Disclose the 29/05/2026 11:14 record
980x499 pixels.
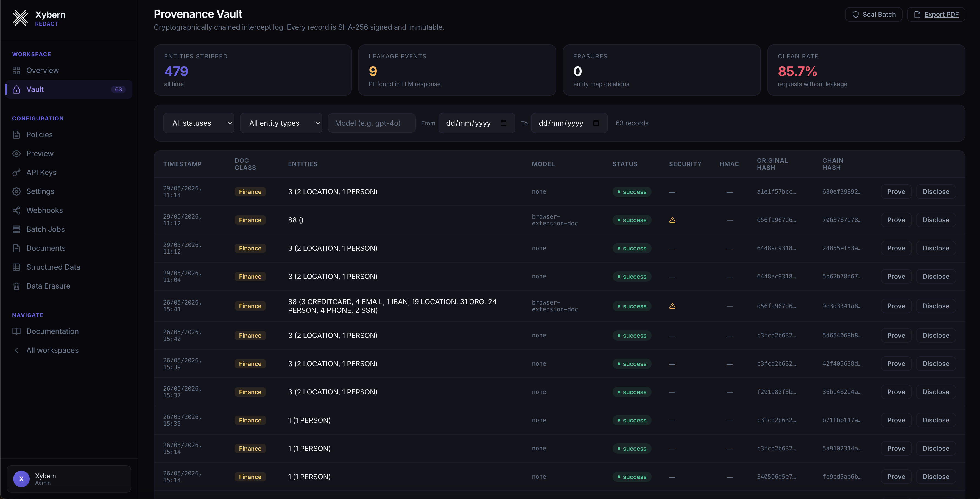(x=936, y=191)
